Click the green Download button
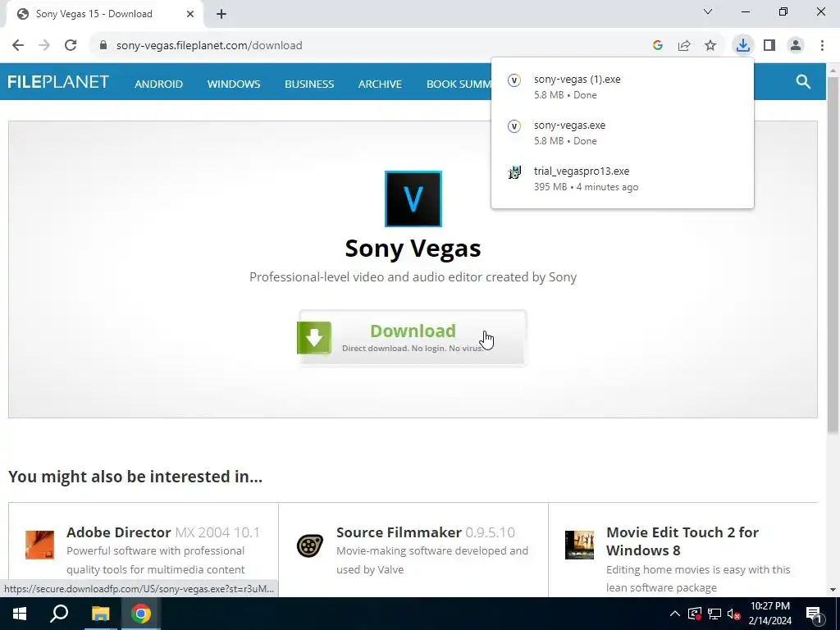Screen dimensions: 840x630 point(412,337)
